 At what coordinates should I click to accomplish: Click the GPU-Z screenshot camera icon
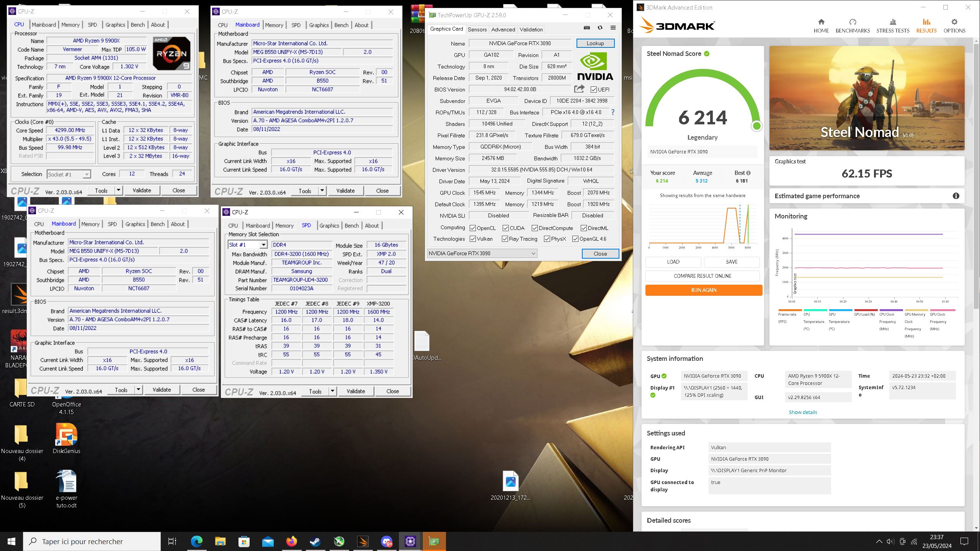[x=586, y=28]
